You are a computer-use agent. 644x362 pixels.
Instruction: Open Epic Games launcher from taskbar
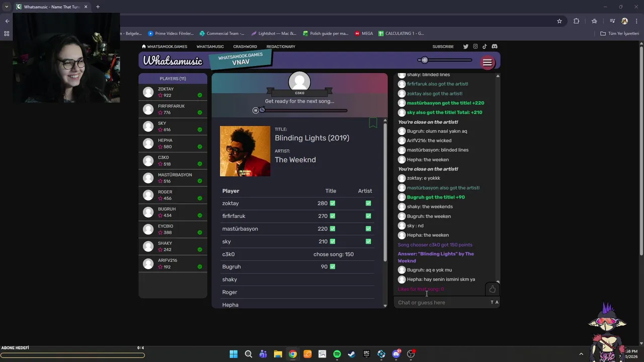[367, 354]
